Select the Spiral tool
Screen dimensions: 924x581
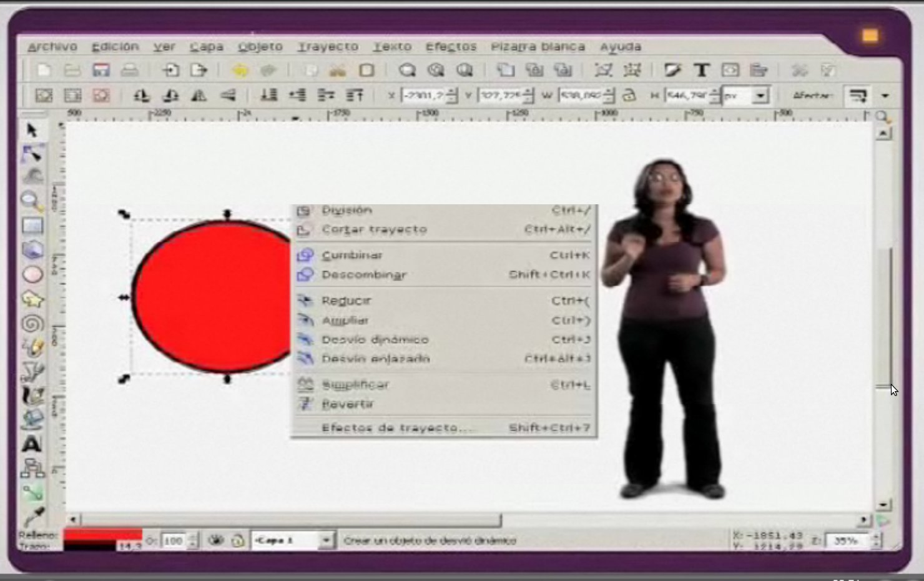tap(32, 324)
